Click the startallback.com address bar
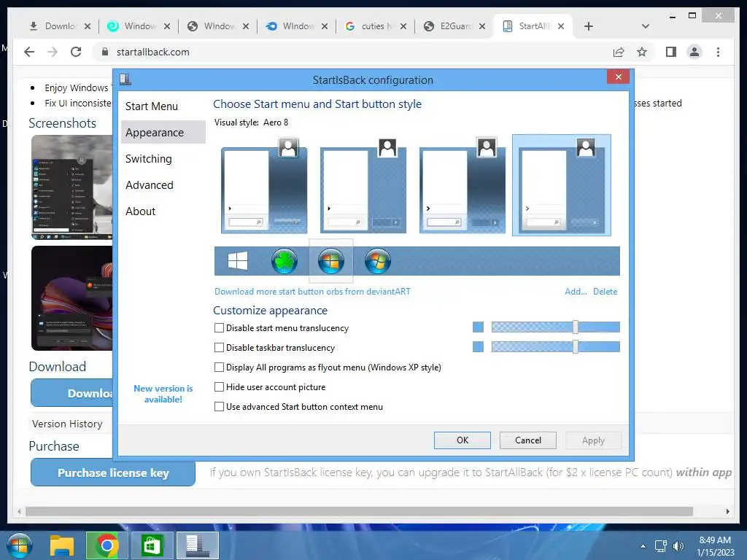 point(352,52)
